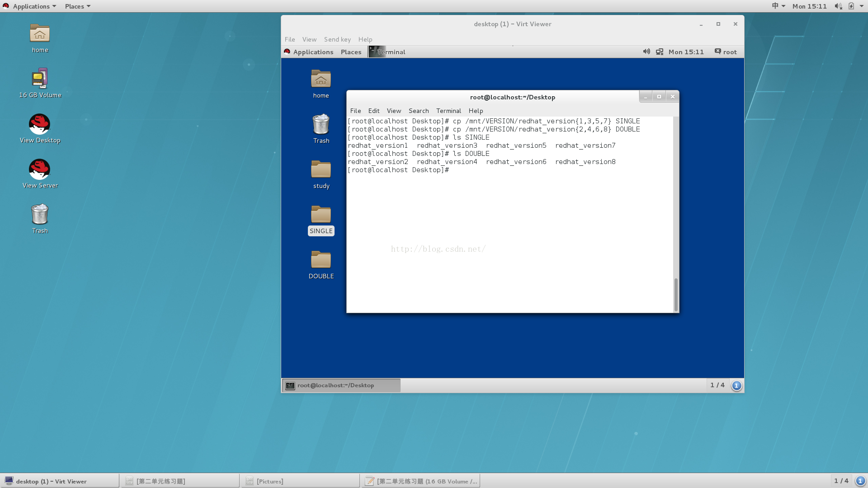
Task: Click the guest network connection icon
Action: (x=660, y=52)
